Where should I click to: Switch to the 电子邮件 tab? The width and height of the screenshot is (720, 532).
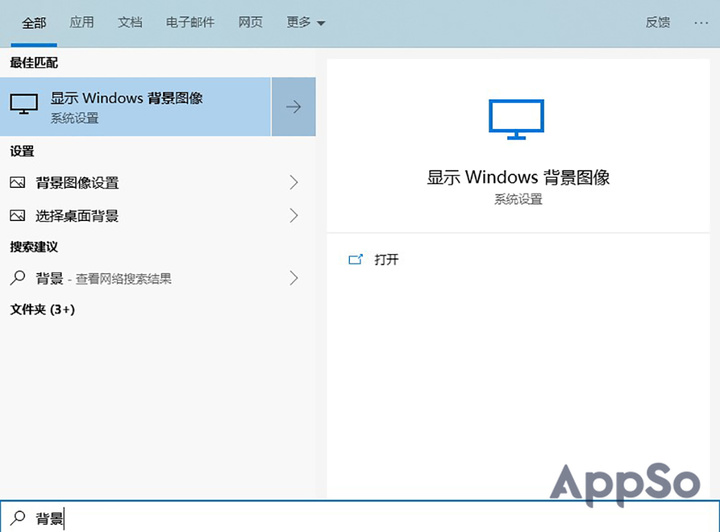(x=190, y=22)
